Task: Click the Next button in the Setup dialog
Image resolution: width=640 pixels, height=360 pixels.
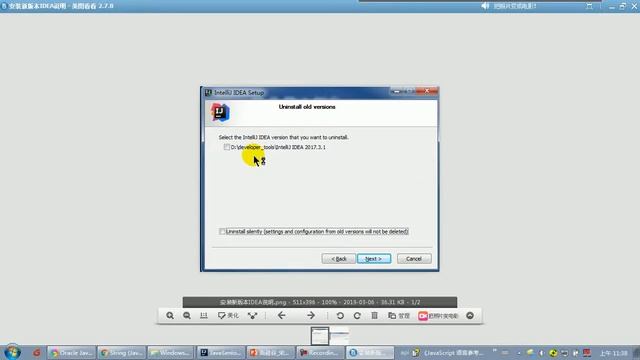Action: (374, 259)
